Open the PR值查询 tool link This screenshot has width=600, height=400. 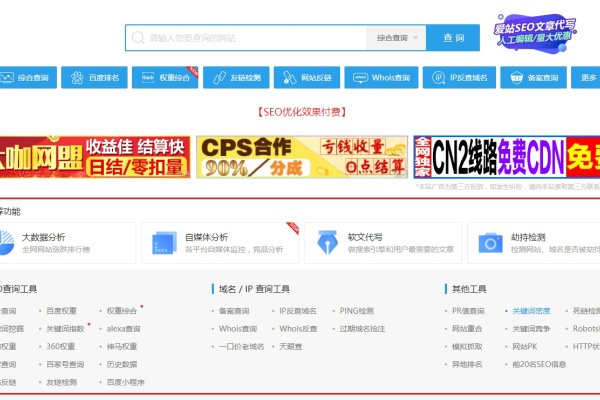point(468,311)
